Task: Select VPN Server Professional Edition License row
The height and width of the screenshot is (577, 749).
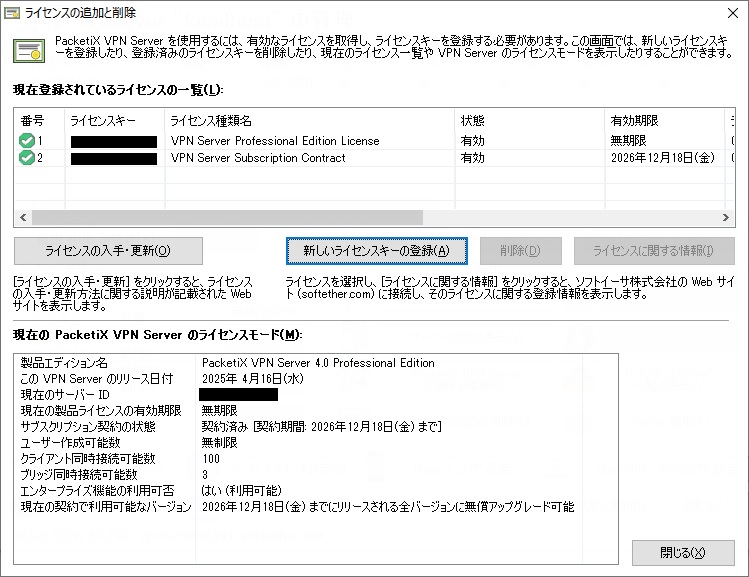Action: point(275,141)
